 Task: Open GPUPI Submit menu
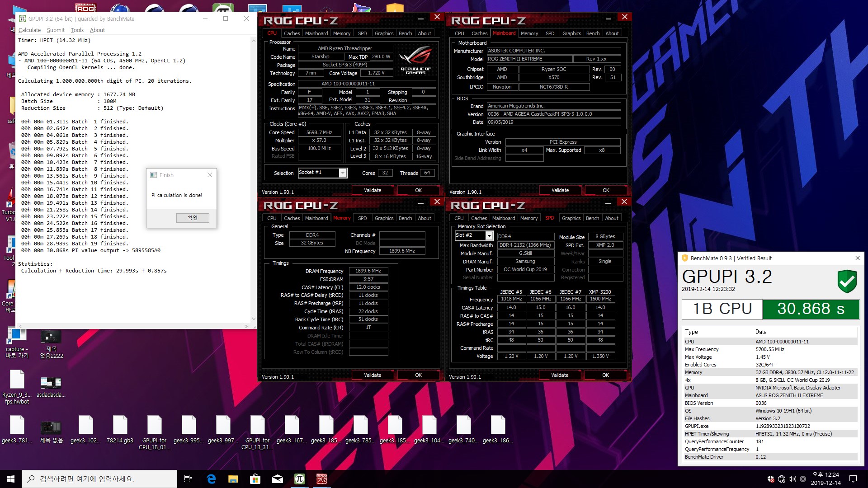click(x=56, y=30)
